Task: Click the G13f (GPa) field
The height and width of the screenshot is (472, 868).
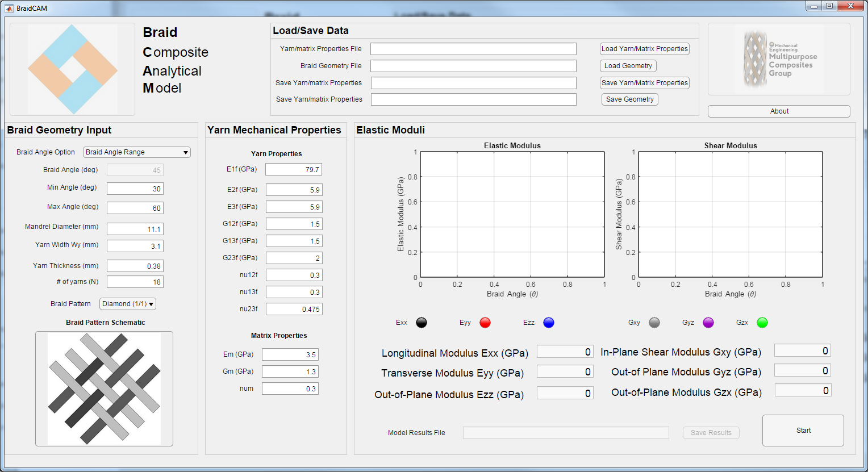Action: point(294,241)
